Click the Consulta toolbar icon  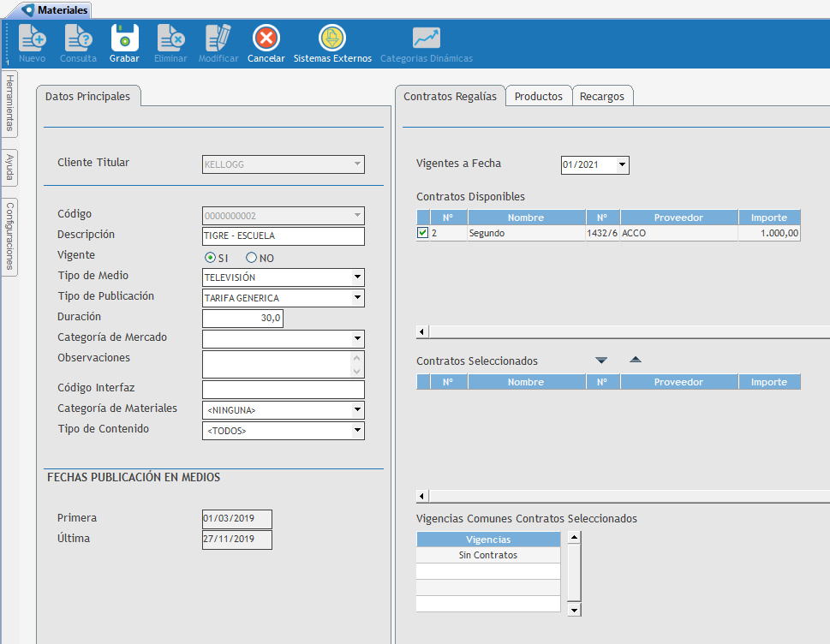click(78, 39)
